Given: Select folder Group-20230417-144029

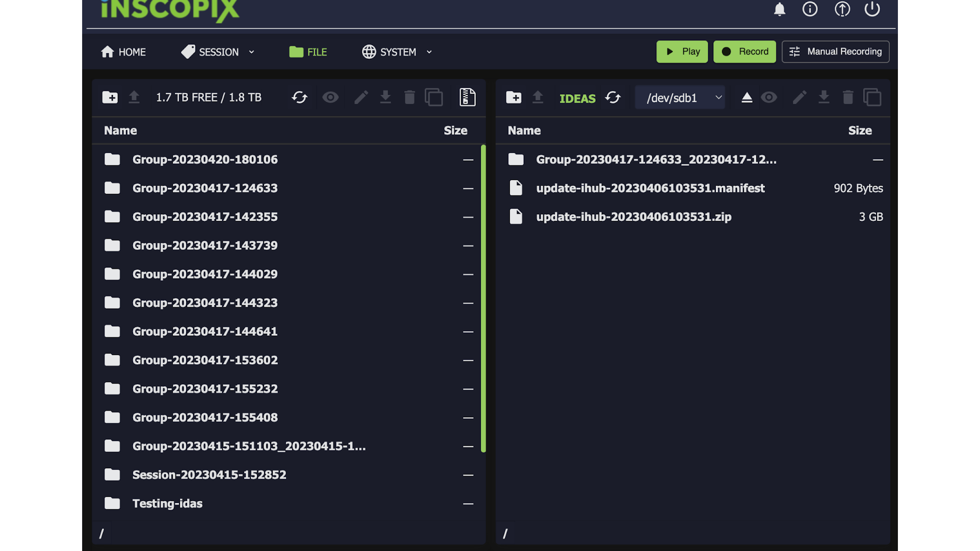Looking at the screenshot, I should [289, 274].
